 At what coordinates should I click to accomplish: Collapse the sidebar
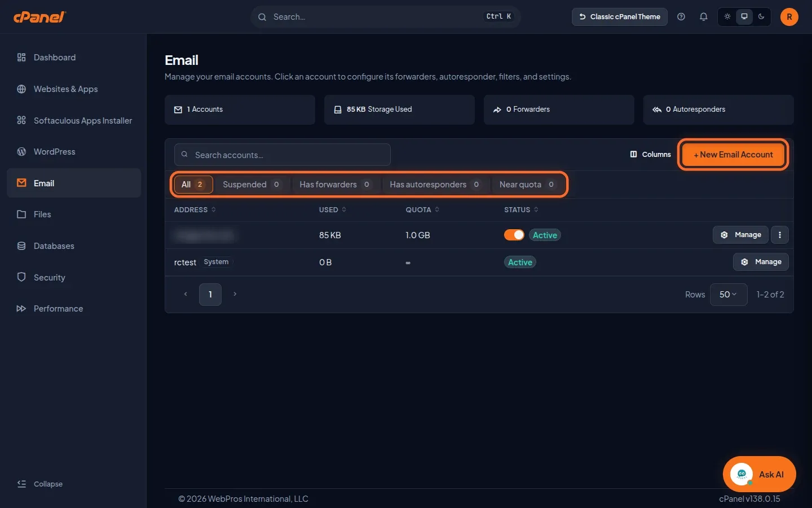click(40, 484)
